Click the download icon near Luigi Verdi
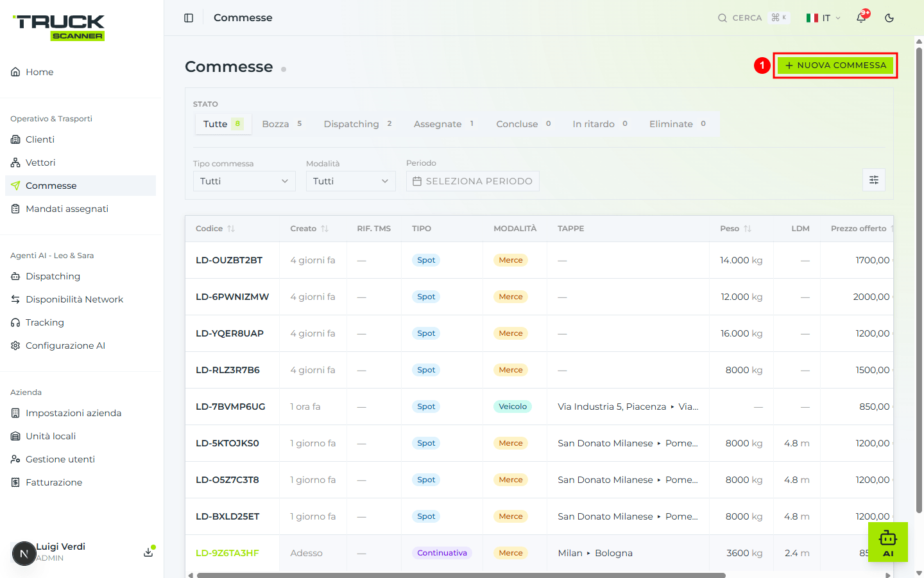Screen dimensions: 924x578 click(148, 552)
